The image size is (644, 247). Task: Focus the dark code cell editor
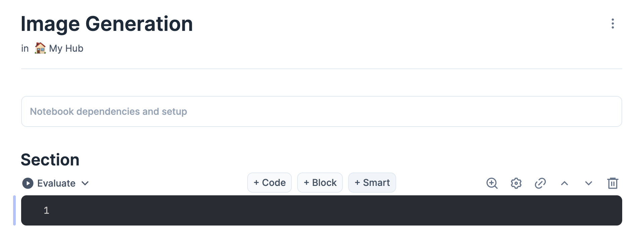point(322,210)
